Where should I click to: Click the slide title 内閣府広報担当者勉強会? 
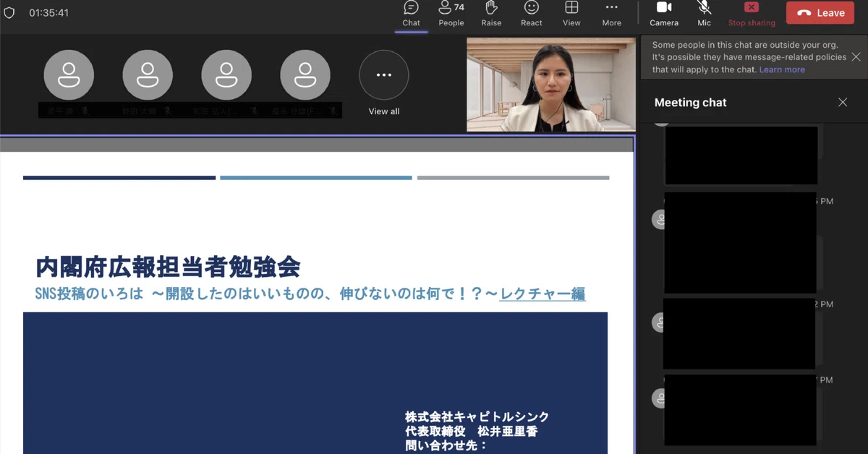[x=168, y=267]
